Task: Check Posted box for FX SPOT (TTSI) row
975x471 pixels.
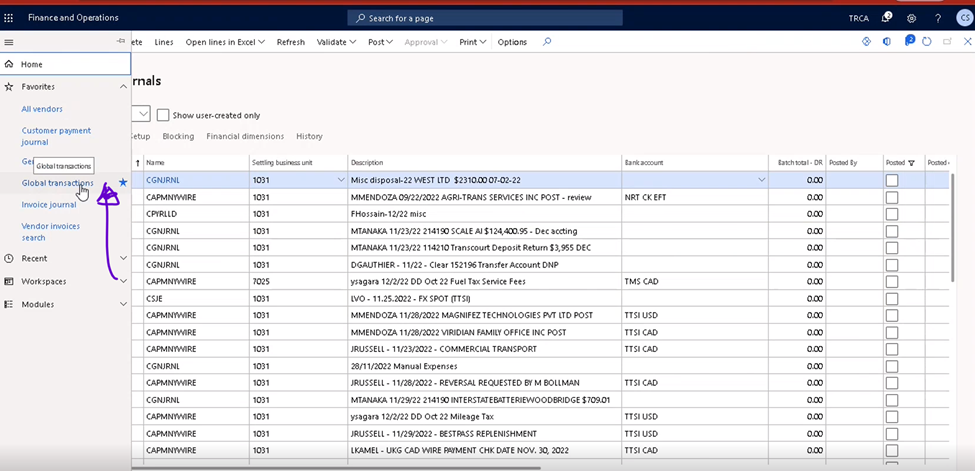Action: click(892, 299)
